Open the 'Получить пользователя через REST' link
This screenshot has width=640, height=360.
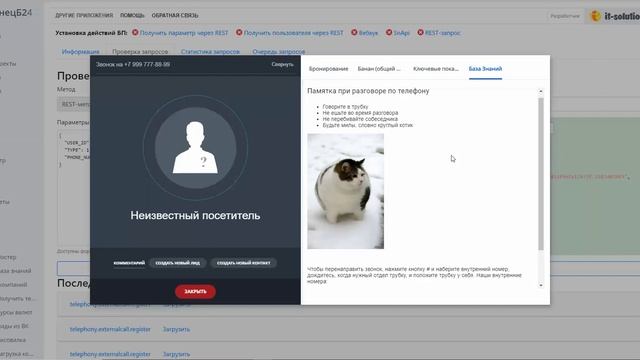(x=293, y=33)
